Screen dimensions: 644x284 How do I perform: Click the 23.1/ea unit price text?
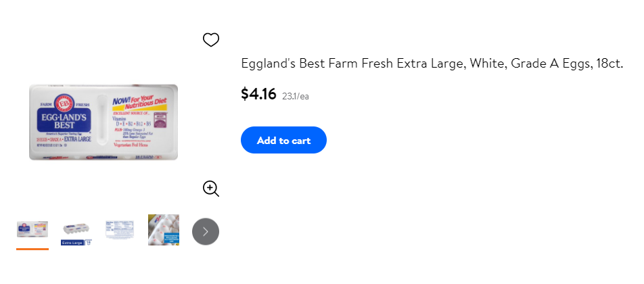[296, 97]
